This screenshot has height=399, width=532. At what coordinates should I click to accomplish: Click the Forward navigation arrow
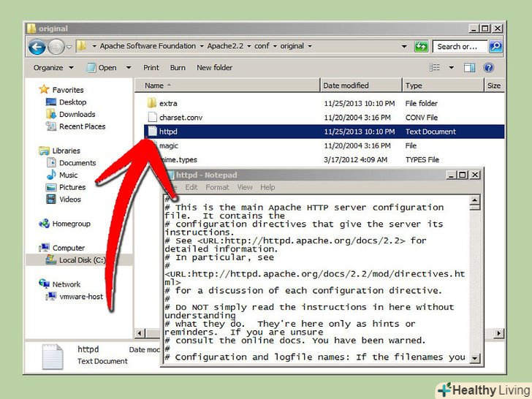[x=56, y=47]
